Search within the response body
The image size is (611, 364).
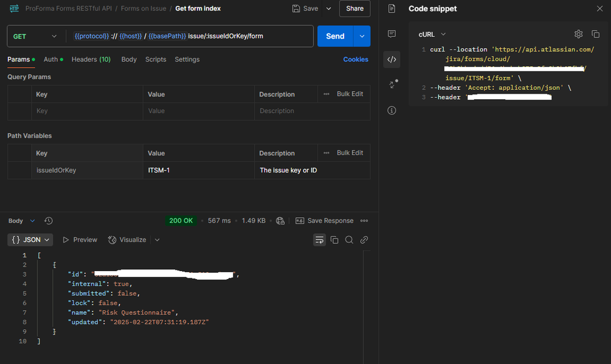[x=349, y=240]
